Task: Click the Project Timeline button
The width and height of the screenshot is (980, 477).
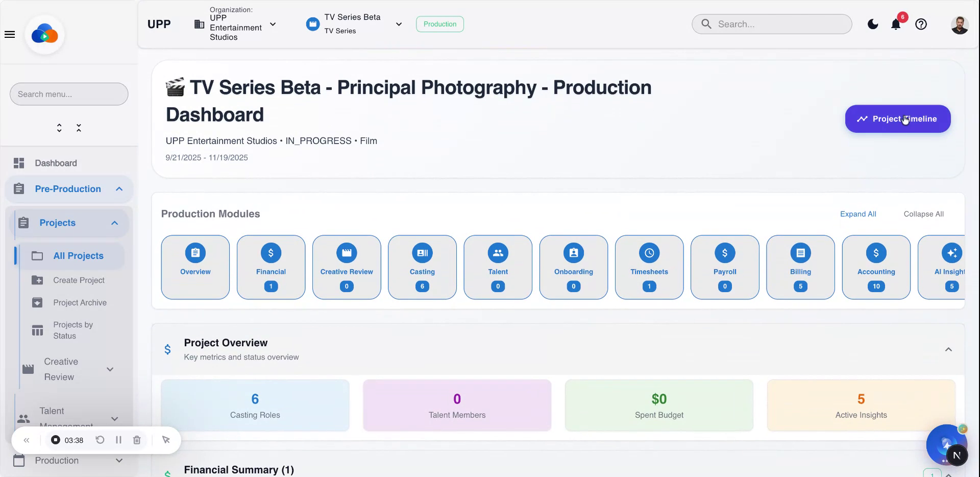Action: coord(897,118)
